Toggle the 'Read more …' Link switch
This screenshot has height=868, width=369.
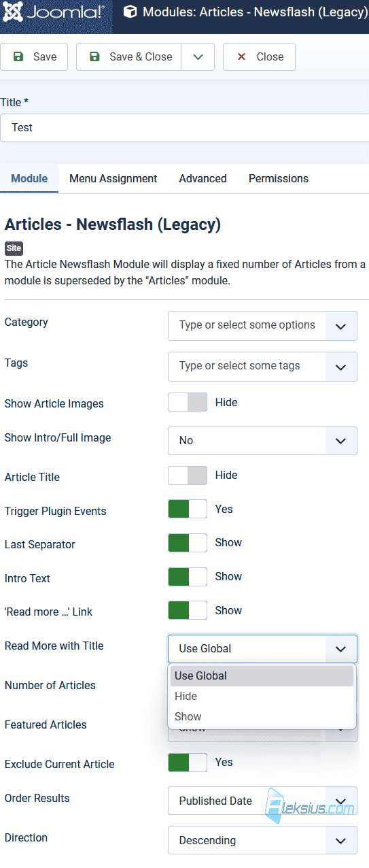[188, 610]
